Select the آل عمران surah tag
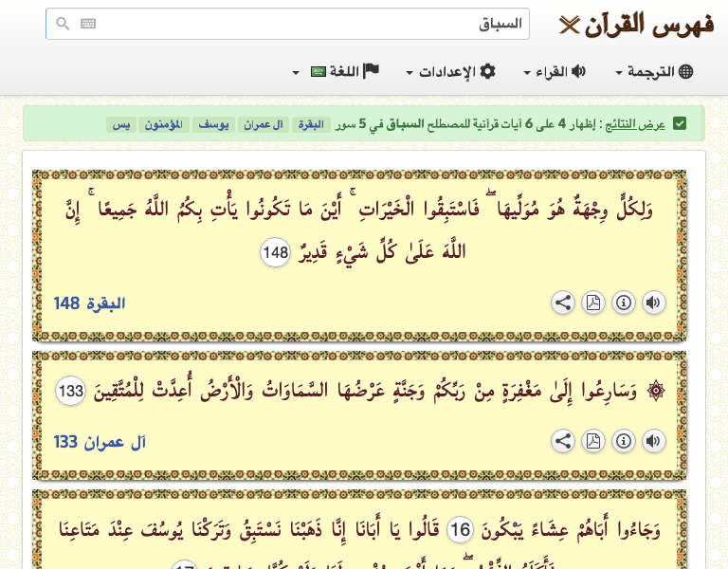The height and width of the screenshot is (569, 728). 263,124
